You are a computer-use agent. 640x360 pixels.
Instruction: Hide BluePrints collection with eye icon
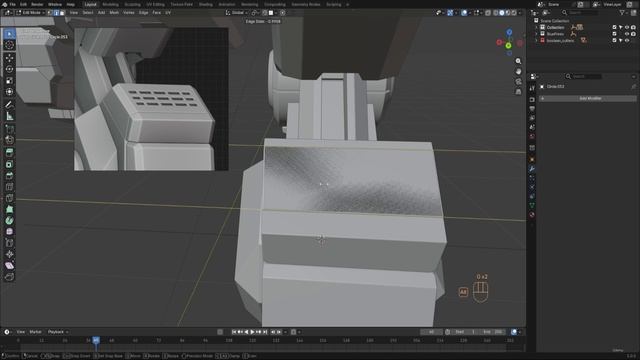pyautogui.click(x=627, y=34)
